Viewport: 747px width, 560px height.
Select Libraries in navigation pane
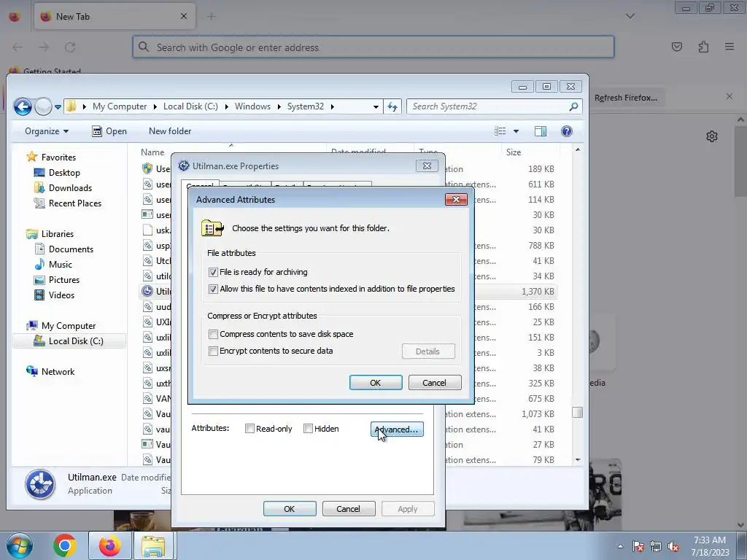(50, 234)
